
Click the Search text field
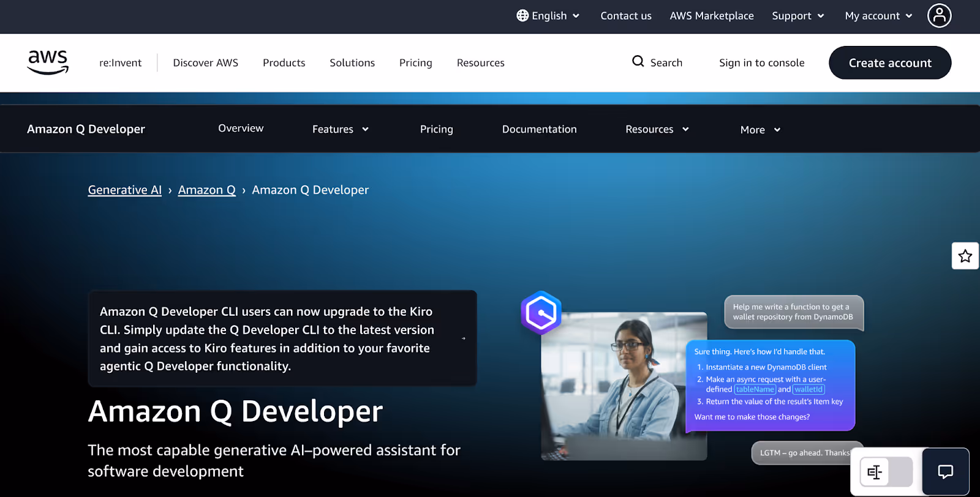click(666, 62)
